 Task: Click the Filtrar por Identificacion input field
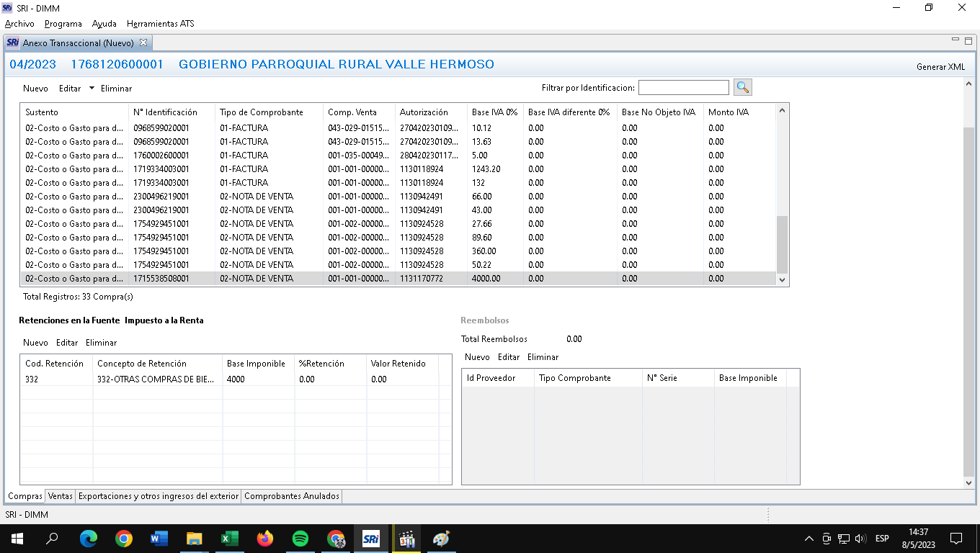coord(683,88)
